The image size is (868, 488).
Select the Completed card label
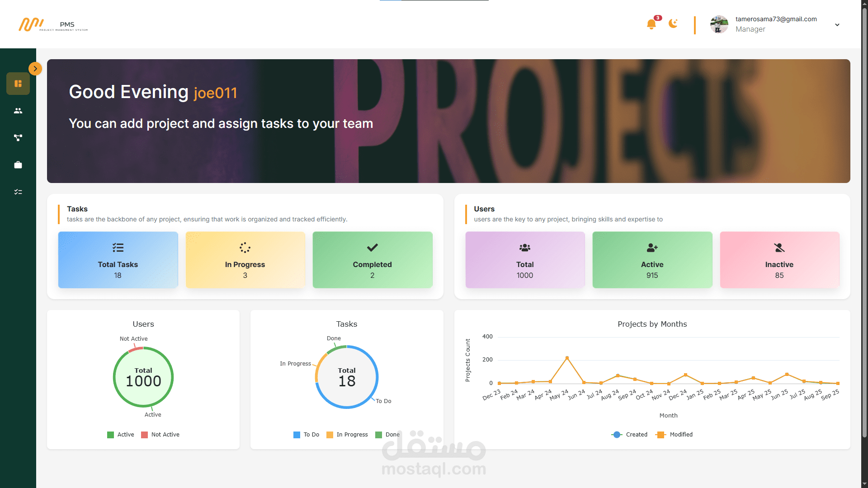[373, 264]
